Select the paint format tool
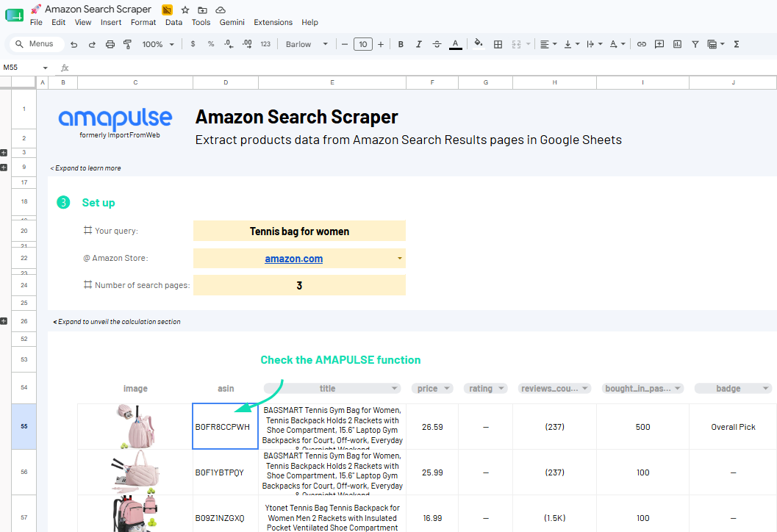The height and width of the screenshot is (532, 777). tap(127, 45)
